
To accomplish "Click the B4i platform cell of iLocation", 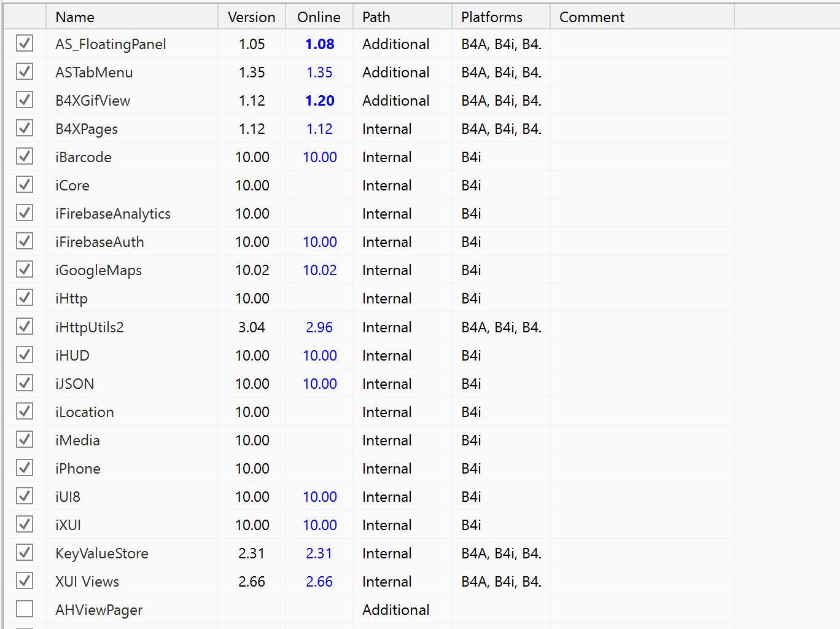I will [471, 412].
